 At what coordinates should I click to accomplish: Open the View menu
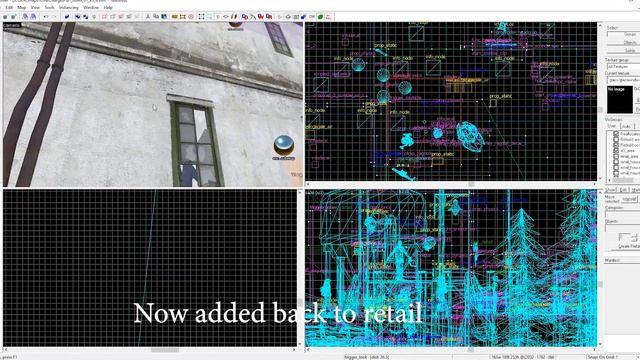[x=36, y=7]
